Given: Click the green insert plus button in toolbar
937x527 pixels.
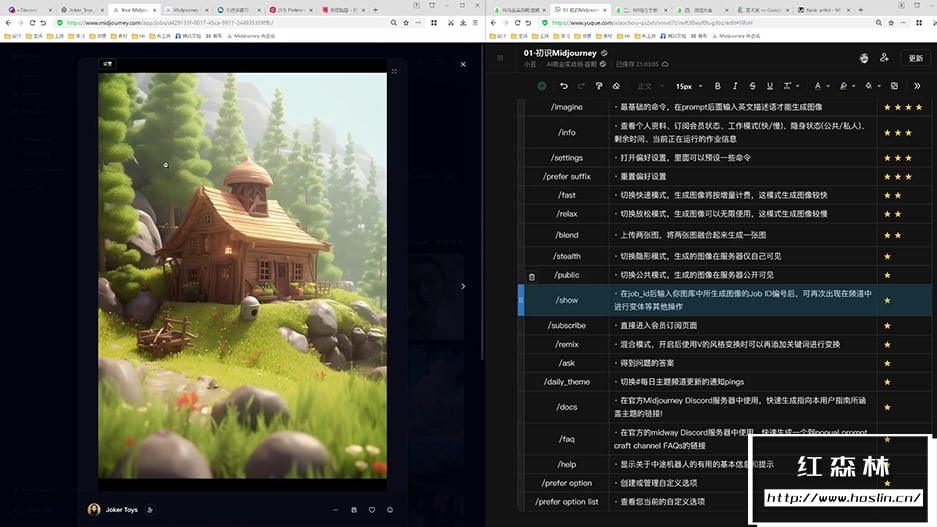Looking at the screenshot, I should click(x=541, y=86).
